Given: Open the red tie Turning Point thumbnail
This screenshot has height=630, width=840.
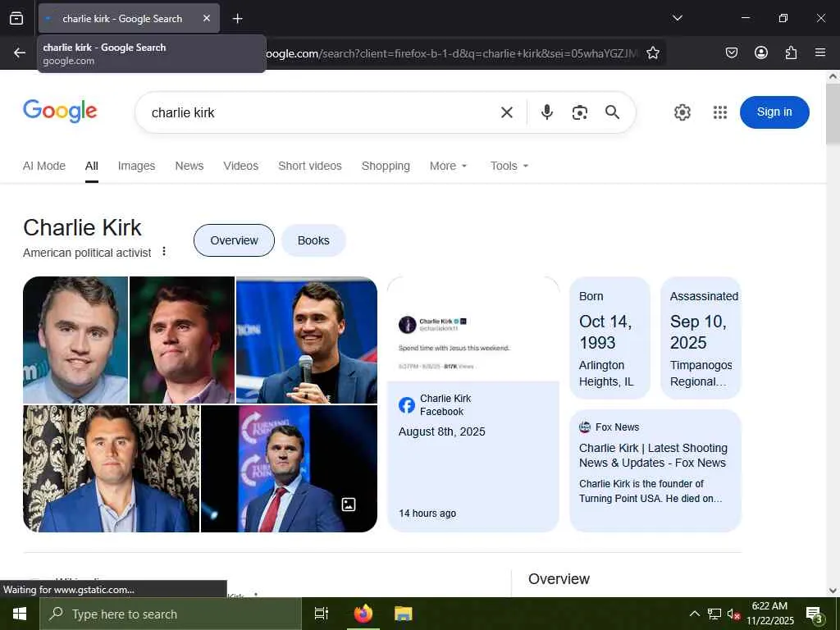Looking at the screenshot, I should click(289, 468).
